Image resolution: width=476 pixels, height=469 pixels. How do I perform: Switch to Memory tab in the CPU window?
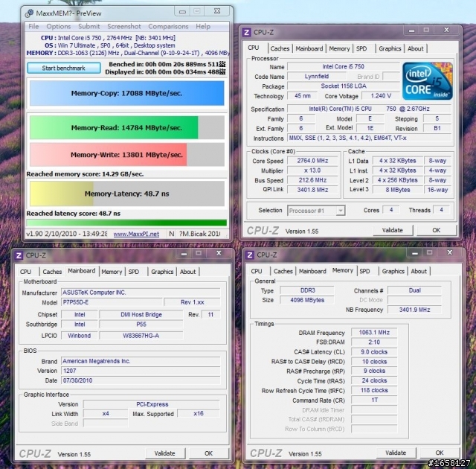[339, 48]
